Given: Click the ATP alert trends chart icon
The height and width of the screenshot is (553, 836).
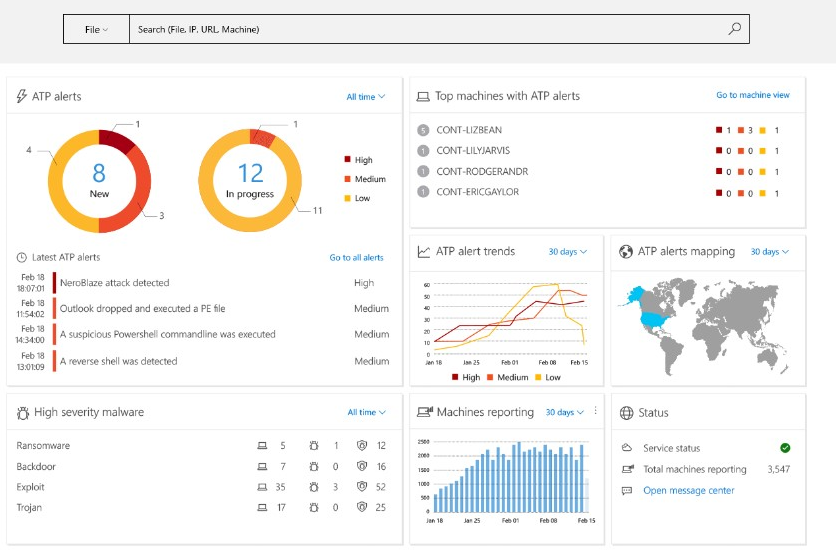Looking at the screenshot, I should tap(424, 252).
